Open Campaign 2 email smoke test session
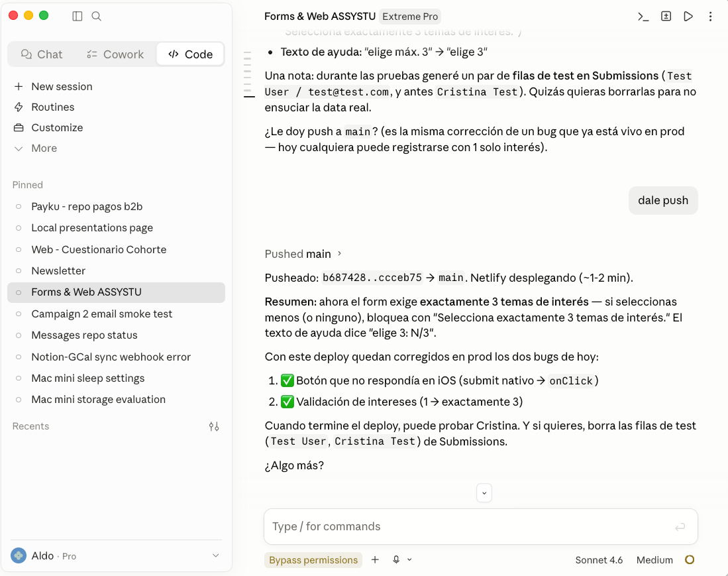The image size is (728, 576). (116, 314)
